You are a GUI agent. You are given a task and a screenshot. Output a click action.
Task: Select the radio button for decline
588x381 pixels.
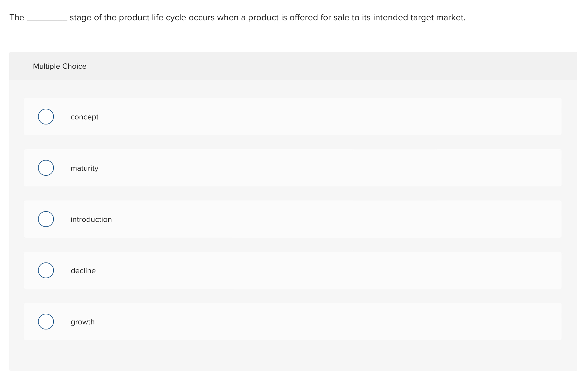click(x=46, y=270)
